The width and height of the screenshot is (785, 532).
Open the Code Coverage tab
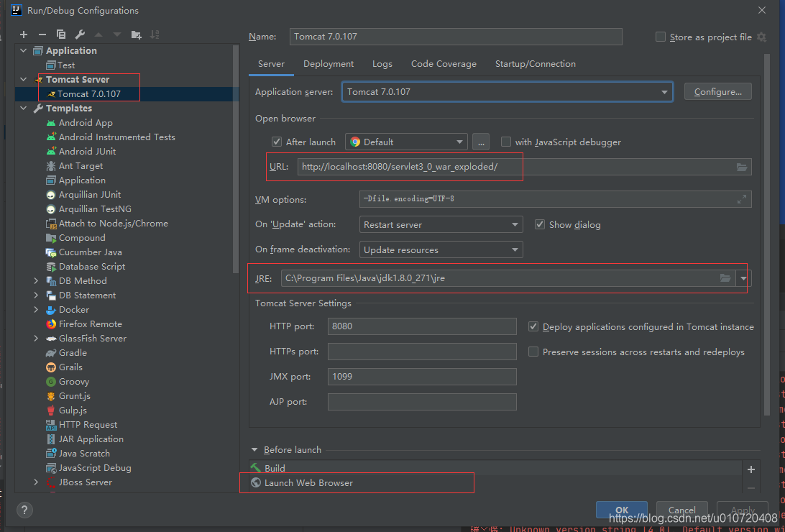[444, 63]
